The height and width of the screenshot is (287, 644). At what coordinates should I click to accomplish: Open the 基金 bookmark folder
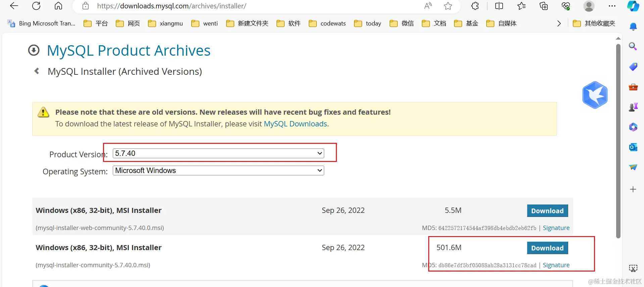click(466, 23)
